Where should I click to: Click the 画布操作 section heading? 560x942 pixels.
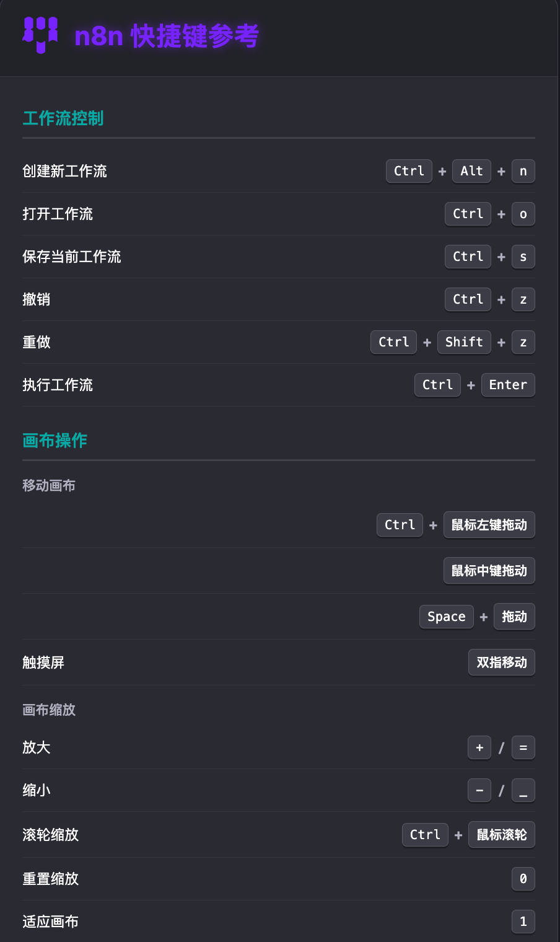coord(55,441)
